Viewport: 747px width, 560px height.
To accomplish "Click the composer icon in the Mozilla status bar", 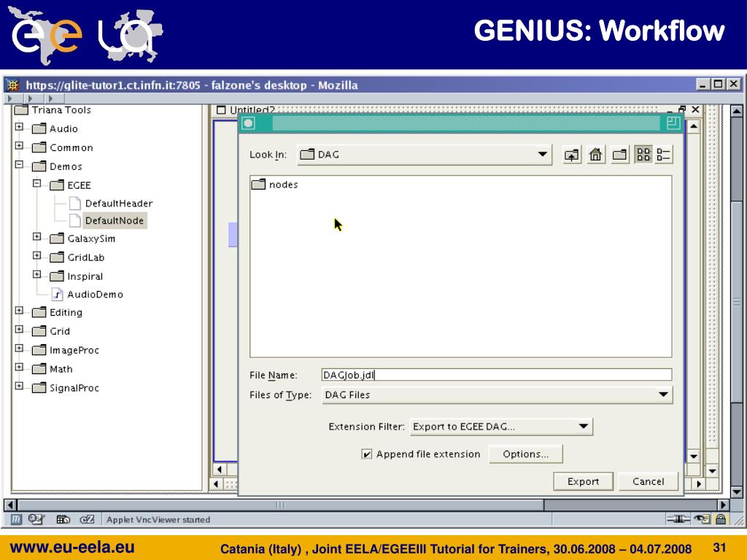I will 63,519.
